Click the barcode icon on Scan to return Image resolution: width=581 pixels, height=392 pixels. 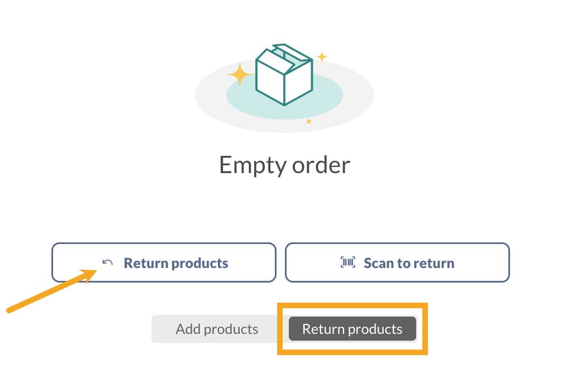pyautogui.click(x=347, y=262)
